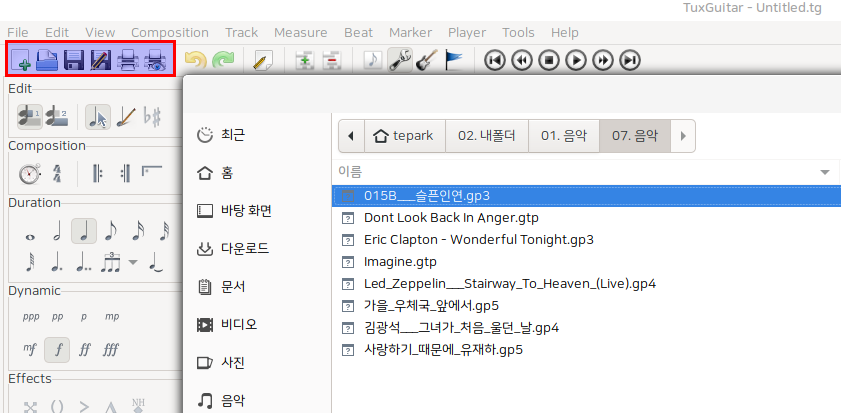Image resolution: width=841 pixels, height=413 pixels.
Task: Click the blue Marker flag icon
Action: coord(453,60)
